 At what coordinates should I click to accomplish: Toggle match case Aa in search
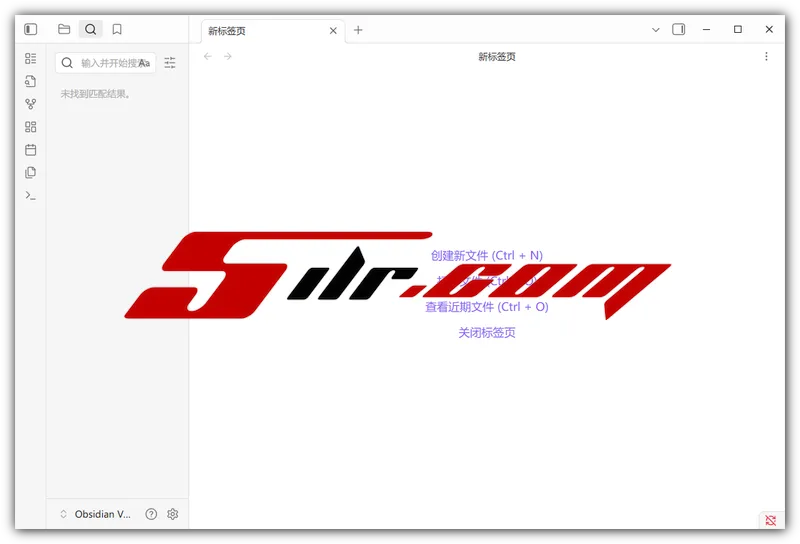[144, 63]
